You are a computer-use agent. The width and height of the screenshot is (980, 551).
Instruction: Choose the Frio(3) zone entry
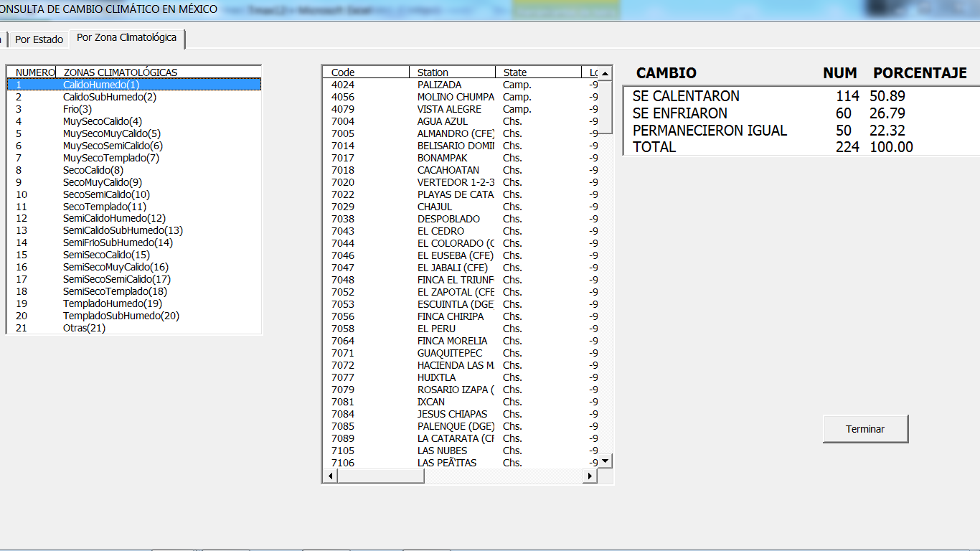click(77, 109)
